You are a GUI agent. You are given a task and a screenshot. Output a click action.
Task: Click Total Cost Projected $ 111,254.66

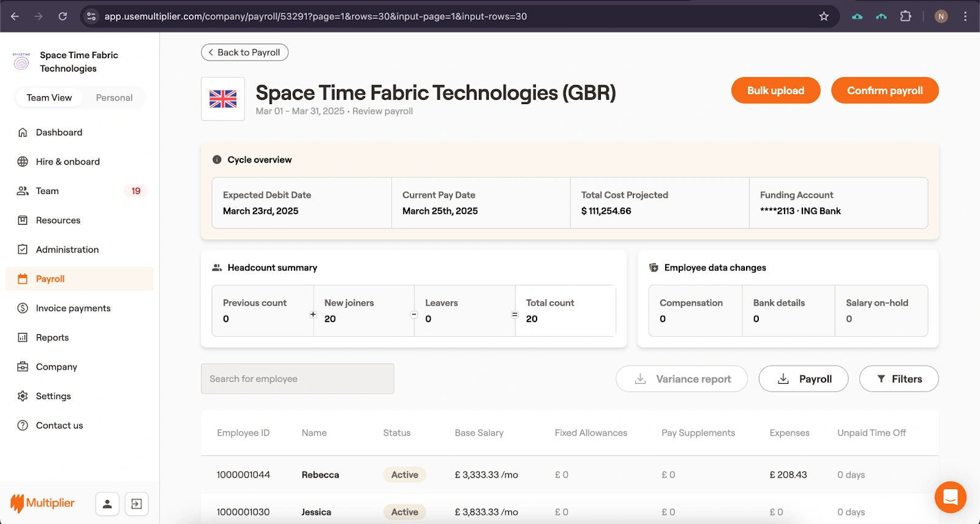(x=606, y=211)
